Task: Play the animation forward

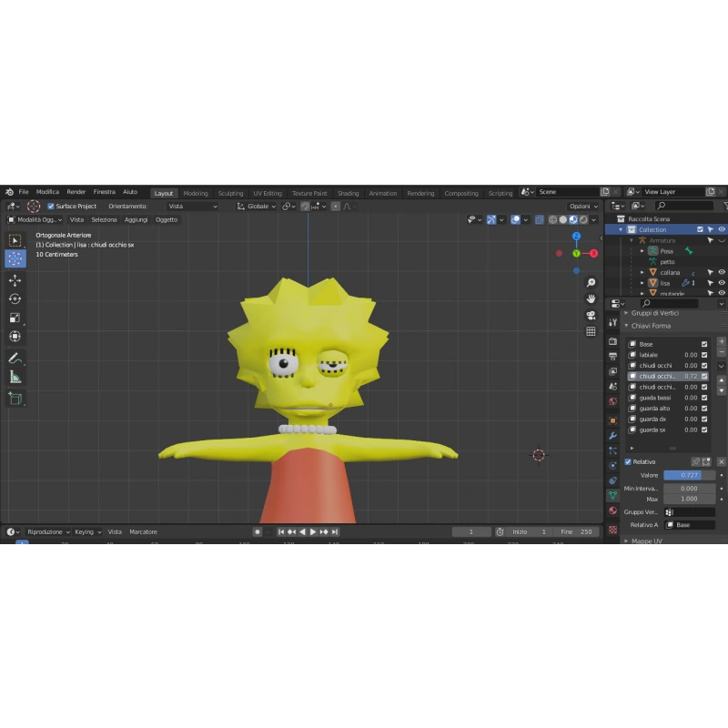Action: tap(313, 532)
